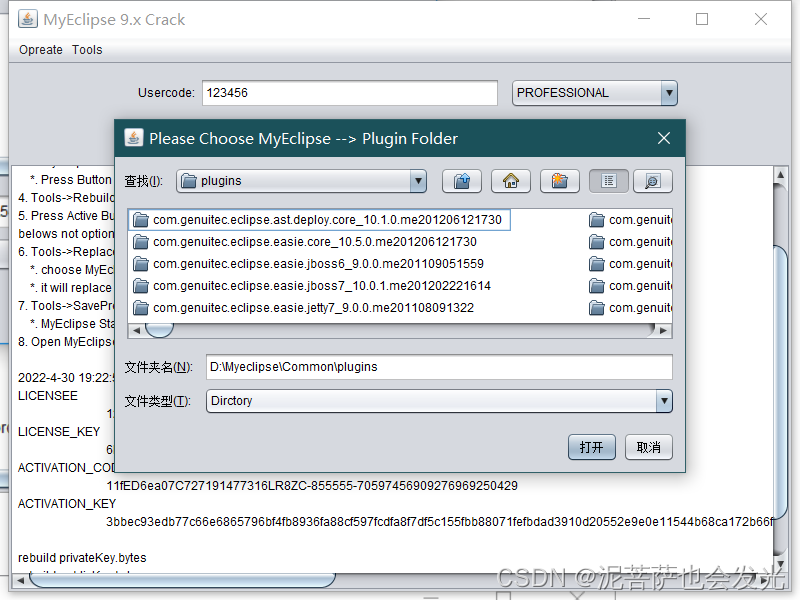Click file list scroll right arrow

click(x=663, y=330)
